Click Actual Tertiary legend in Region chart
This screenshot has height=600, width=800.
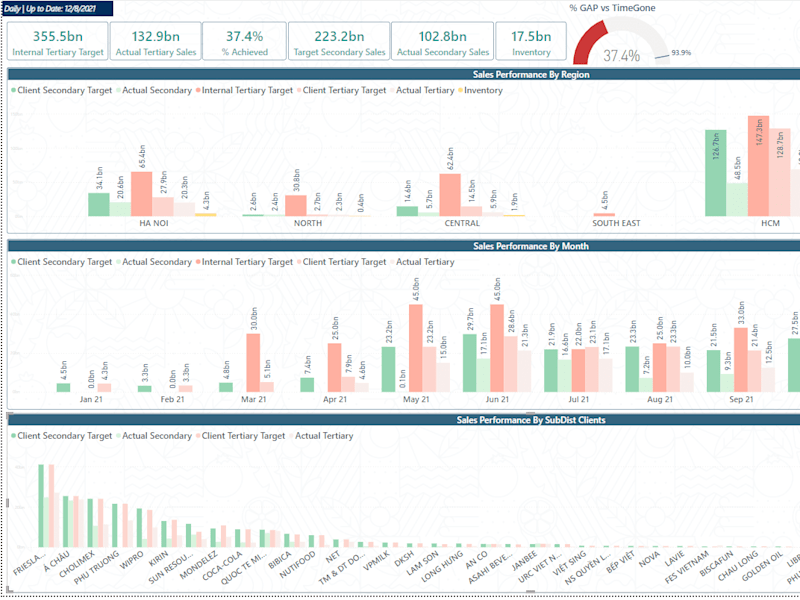click(x=421, y=90)
